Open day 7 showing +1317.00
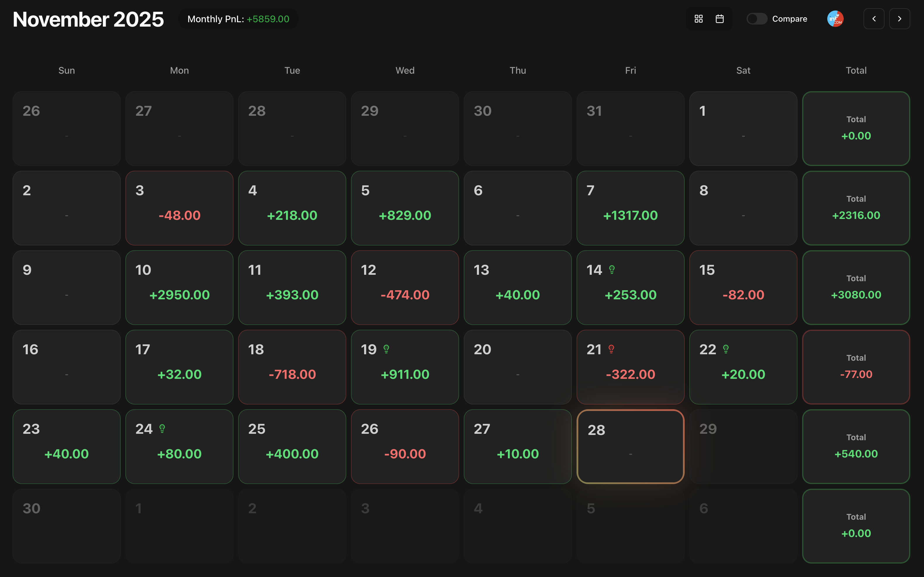Screen dimensions: 924x577 (630, 208)
